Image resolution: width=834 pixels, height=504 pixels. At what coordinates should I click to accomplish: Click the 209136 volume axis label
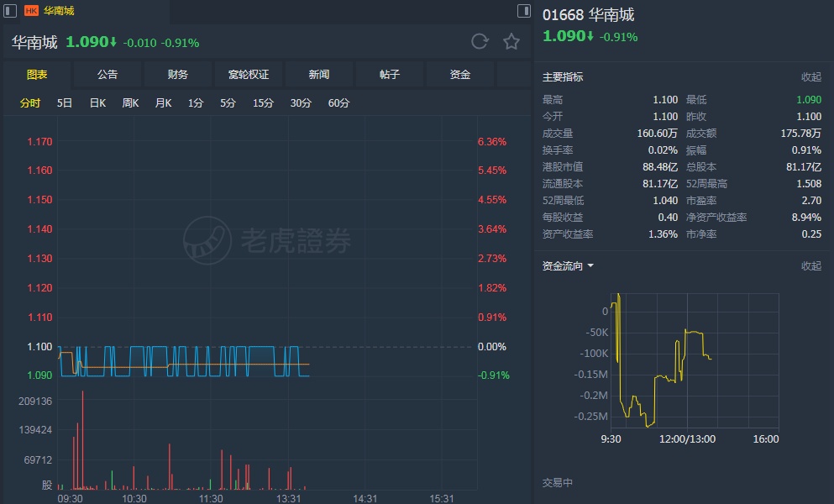35,402
